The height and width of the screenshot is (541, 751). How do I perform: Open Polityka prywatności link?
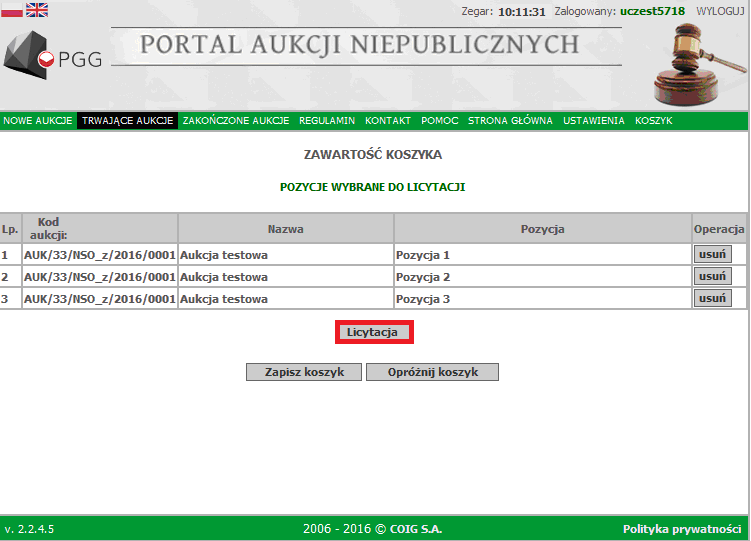(x=682, y=529)
